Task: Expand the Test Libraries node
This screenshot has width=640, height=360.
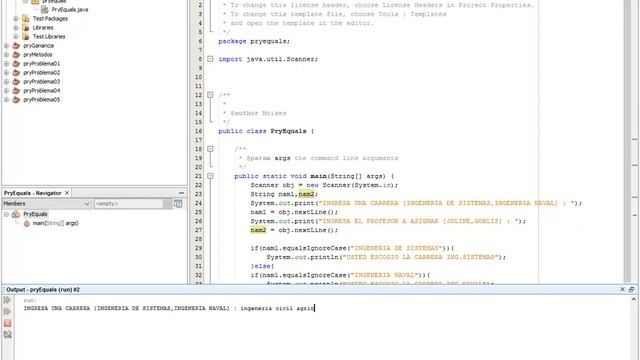Action: [16, 36]
